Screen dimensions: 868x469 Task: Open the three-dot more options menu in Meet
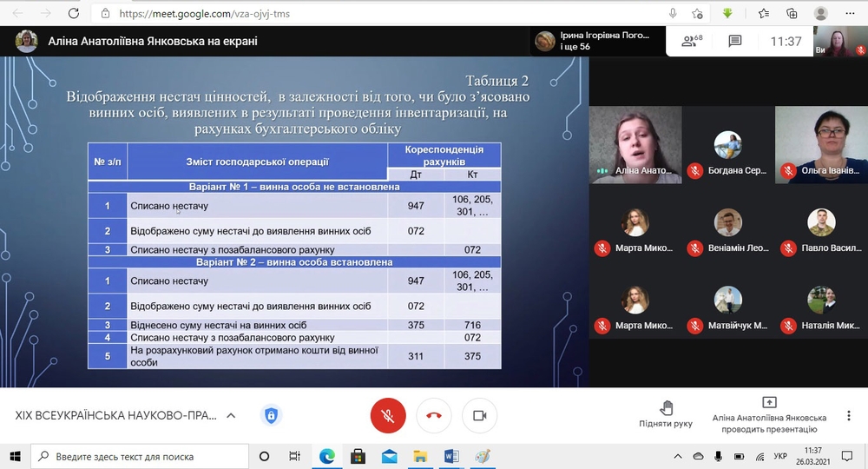click(x=849, y=415)
